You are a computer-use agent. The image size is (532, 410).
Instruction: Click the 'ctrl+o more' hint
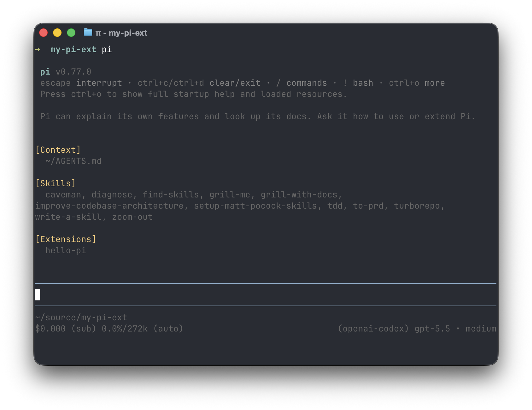(x=417, y=83)
